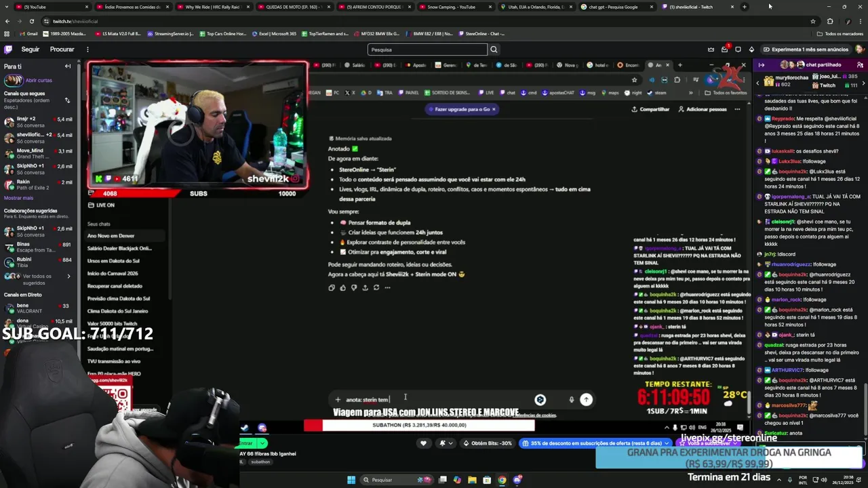This screenshot has width=868, height=488.
Task: Open the Move_Mind channel in the sidebar
Action: 37,153
